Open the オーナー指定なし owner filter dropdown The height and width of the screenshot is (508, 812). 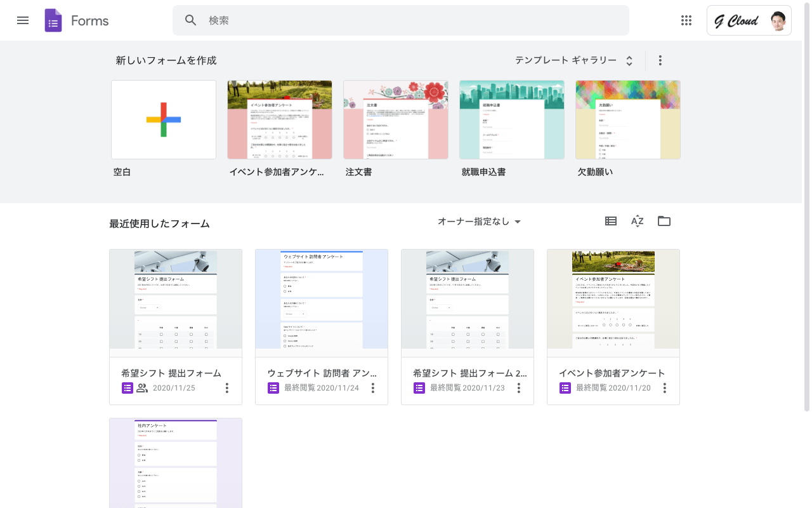pos(479,222)
